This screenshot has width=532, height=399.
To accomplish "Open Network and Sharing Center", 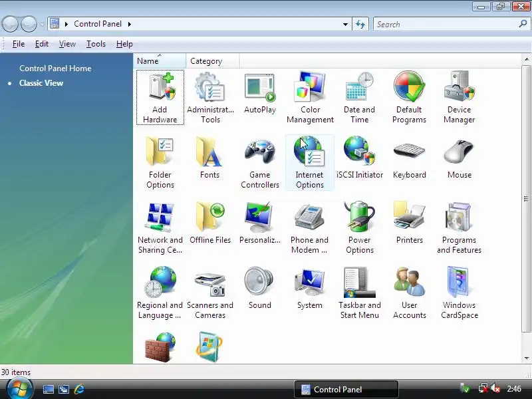I will click(160, 227).
